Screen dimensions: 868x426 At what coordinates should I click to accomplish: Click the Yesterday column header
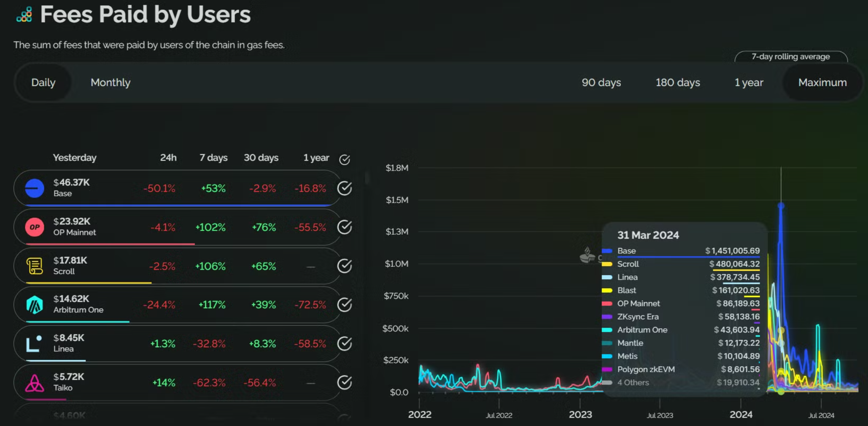click(75, 158)
